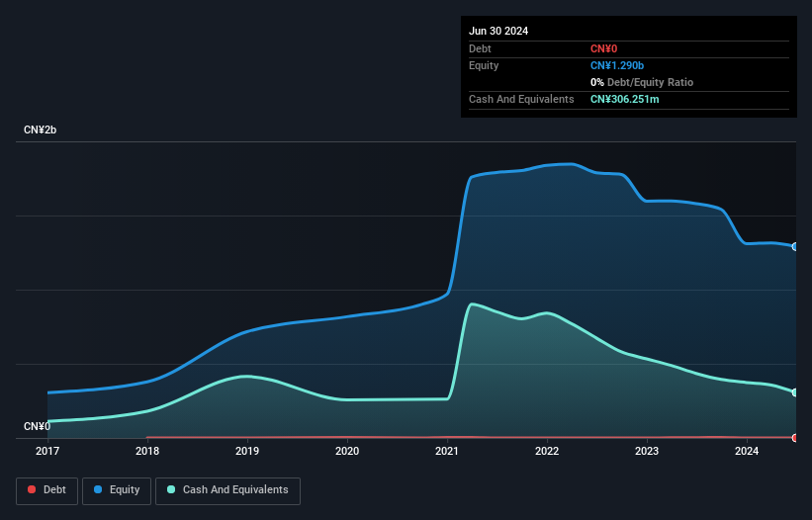Viewport: 812px width, 520px height.
Task: Click the Cash And Equivalents tooltip label
Action: point(521,99)
